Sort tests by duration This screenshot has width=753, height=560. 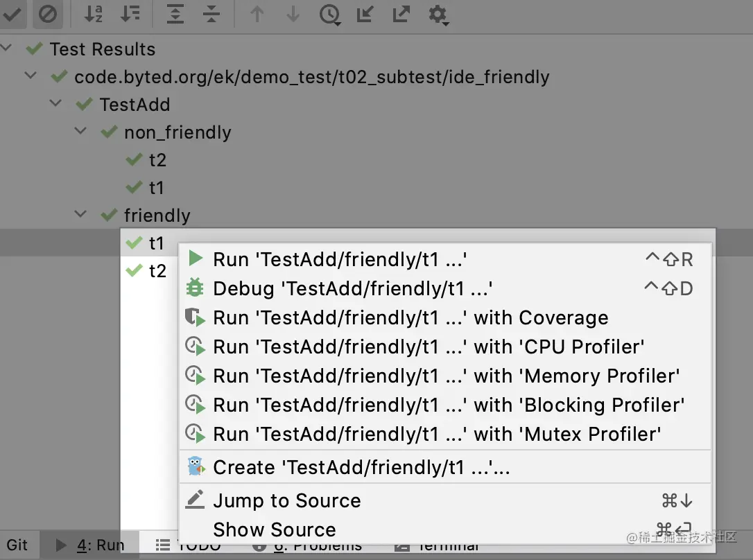(130, 15)
